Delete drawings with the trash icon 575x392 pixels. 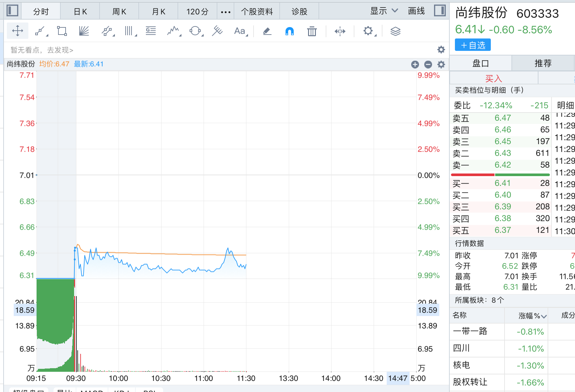click(312, 31)
